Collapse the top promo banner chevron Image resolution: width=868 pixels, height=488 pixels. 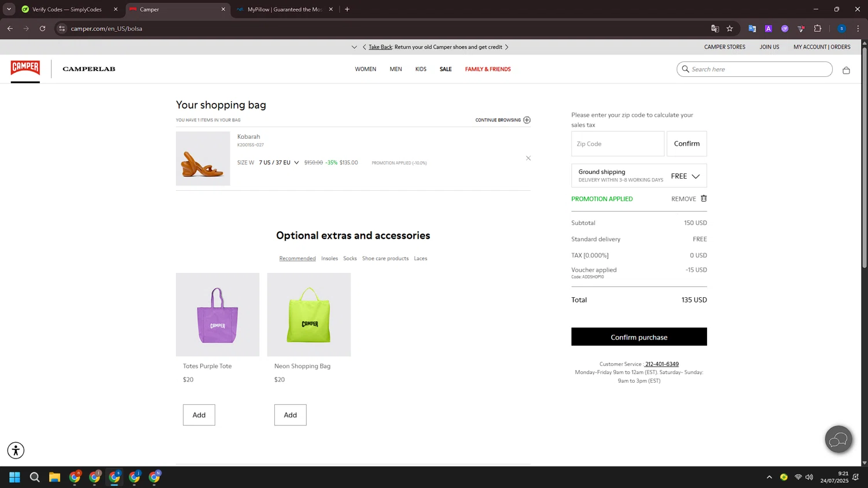pyautogui.click(x=354, y=47)
